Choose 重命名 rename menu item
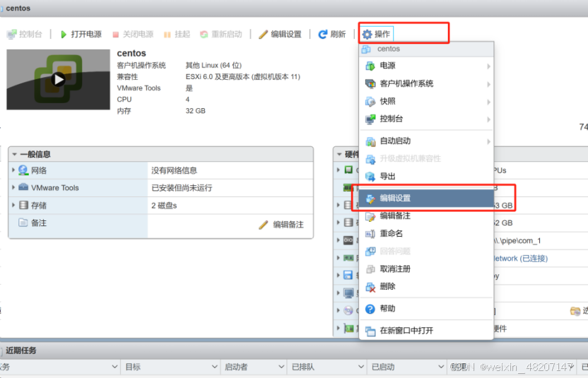 (x=426, y=234)
